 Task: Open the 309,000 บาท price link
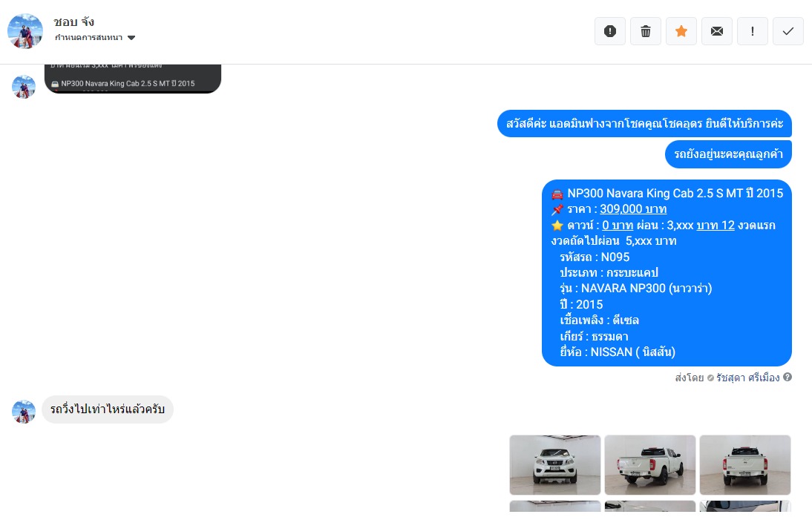coord(633,209)
